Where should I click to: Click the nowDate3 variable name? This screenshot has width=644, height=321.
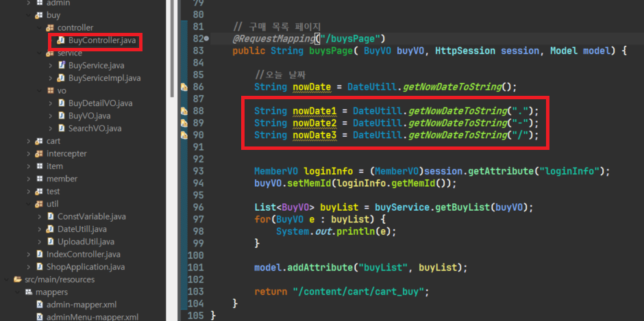(314, 135)
